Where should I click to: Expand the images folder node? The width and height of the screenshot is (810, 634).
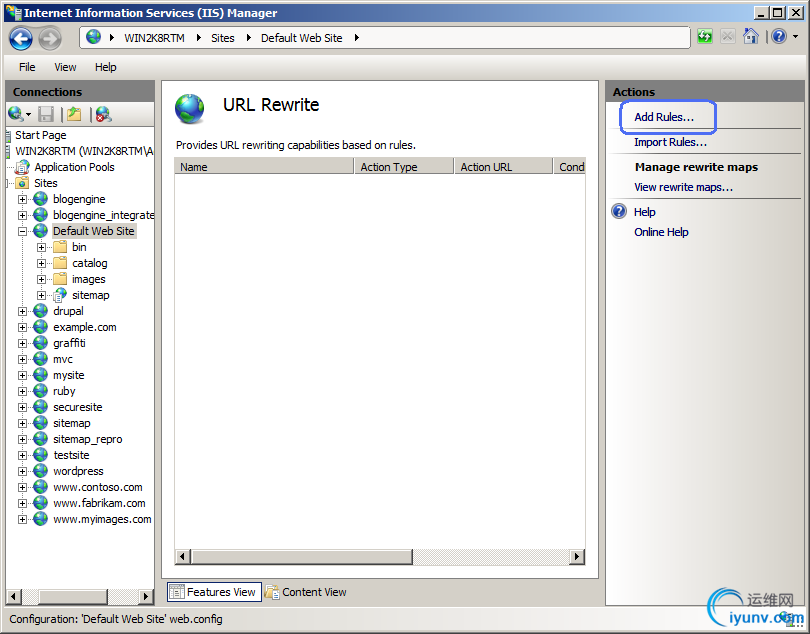point(41,279)
